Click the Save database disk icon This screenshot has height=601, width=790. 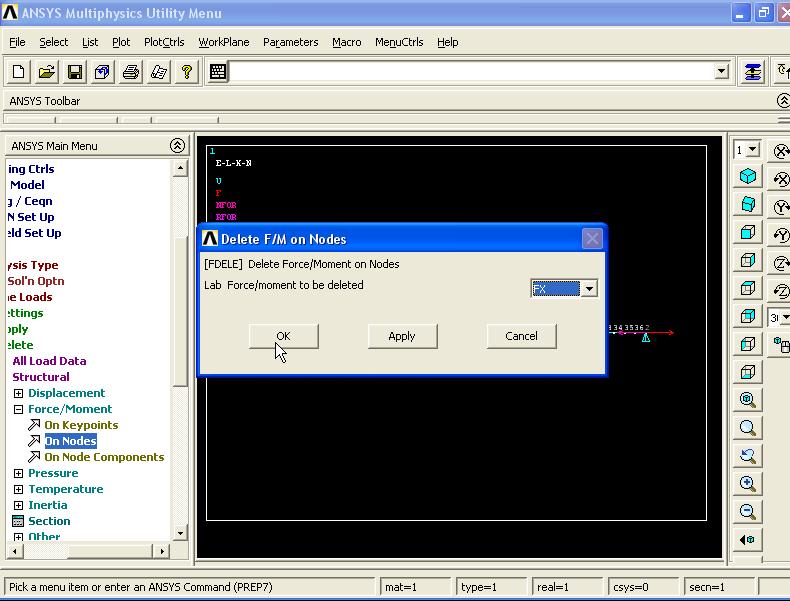click(x=75, y=72)
